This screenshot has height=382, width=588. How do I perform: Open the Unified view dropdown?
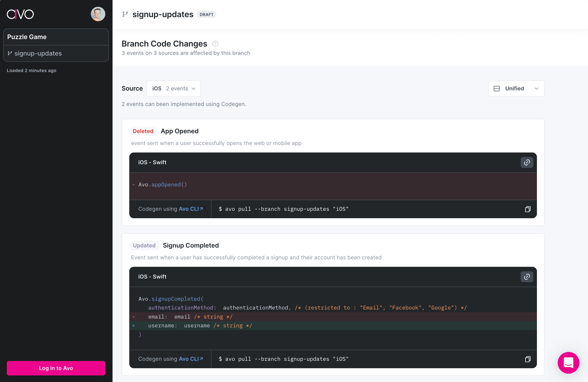click(516, 88)
